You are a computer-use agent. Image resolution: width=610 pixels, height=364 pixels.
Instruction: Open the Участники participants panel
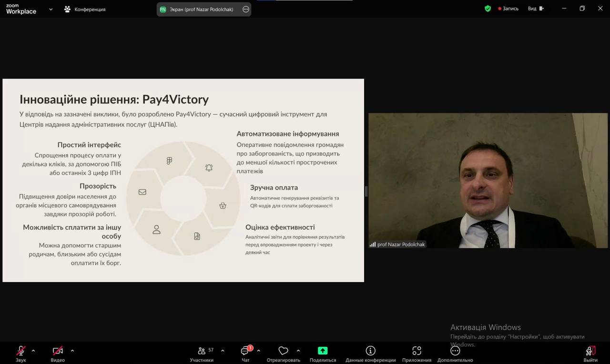202,351
